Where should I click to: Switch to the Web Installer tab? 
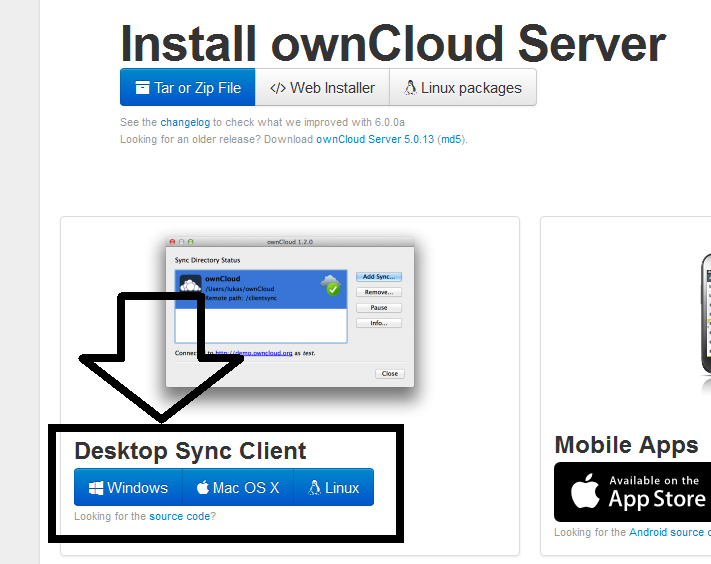(x=322, y=87)
